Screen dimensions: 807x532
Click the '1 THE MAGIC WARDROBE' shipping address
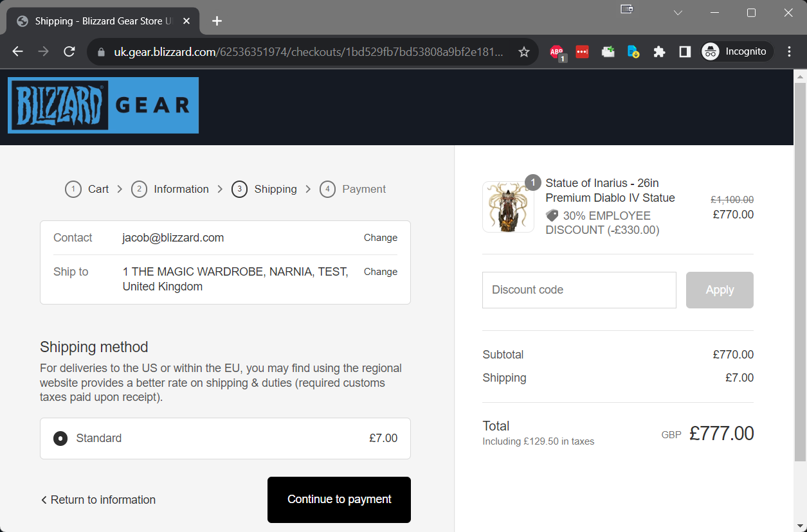tap(235, 279)
